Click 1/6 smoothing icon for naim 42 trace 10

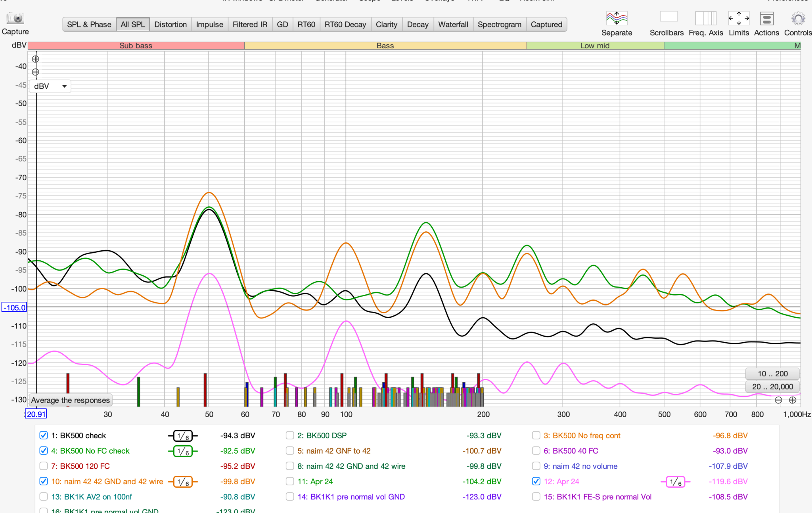pyautogui.click(x=183, y=482)
